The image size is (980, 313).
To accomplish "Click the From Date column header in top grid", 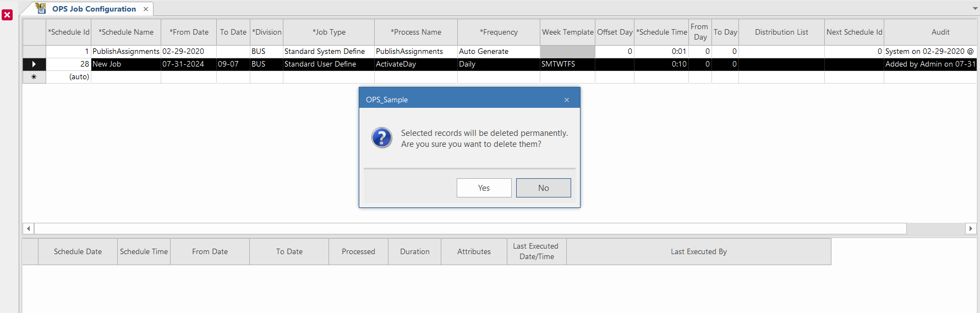I will (x=189, y=32).
